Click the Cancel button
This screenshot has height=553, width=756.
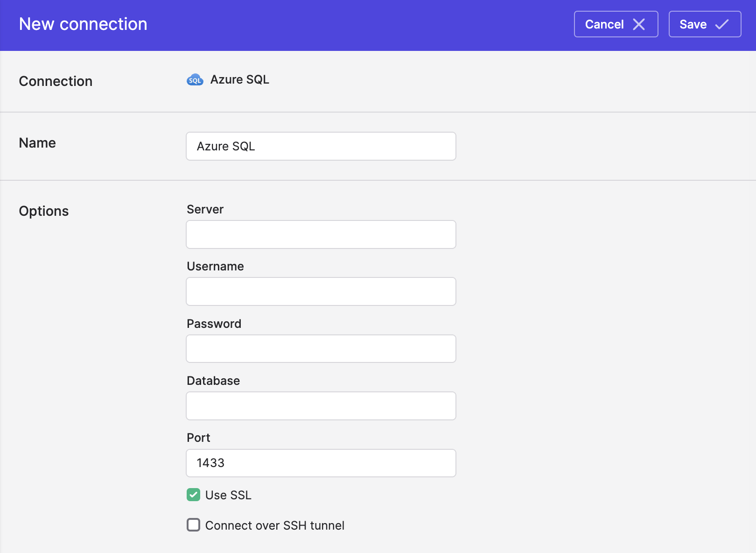(x=616, y=24)
